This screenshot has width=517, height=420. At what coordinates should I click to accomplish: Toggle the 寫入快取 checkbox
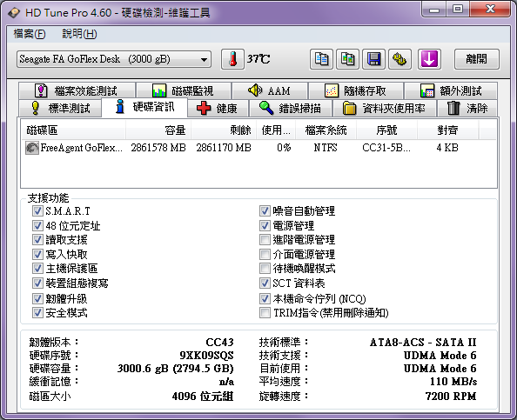click(37, 254)
